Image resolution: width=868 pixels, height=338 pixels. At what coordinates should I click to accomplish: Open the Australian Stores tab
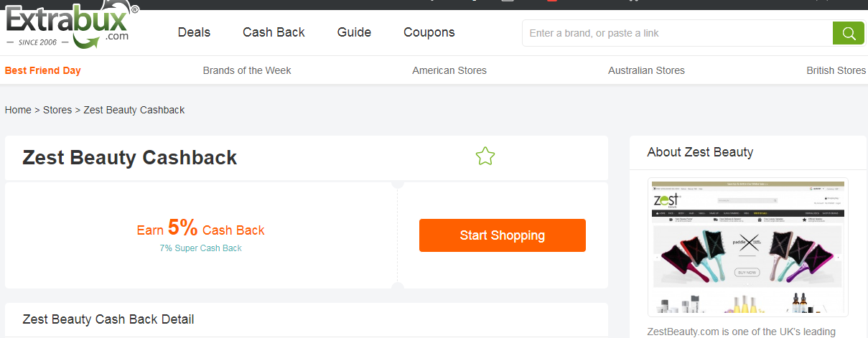(x=646, y=70)
